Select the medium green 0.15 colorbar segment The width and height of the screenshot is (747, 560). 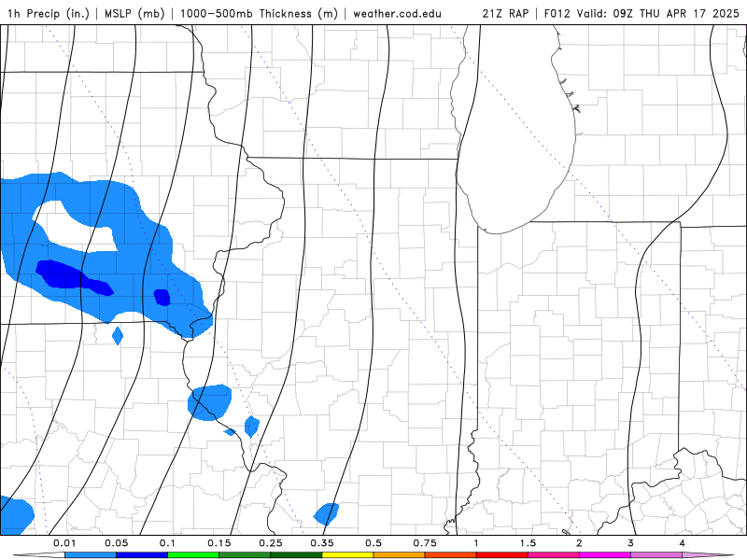tap(245, 555)
